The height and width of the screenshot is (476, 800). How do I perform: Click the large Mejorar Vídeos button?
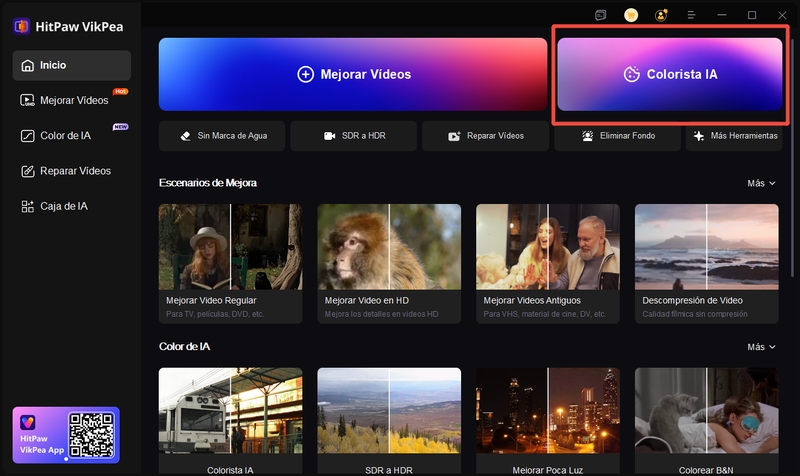353,74
